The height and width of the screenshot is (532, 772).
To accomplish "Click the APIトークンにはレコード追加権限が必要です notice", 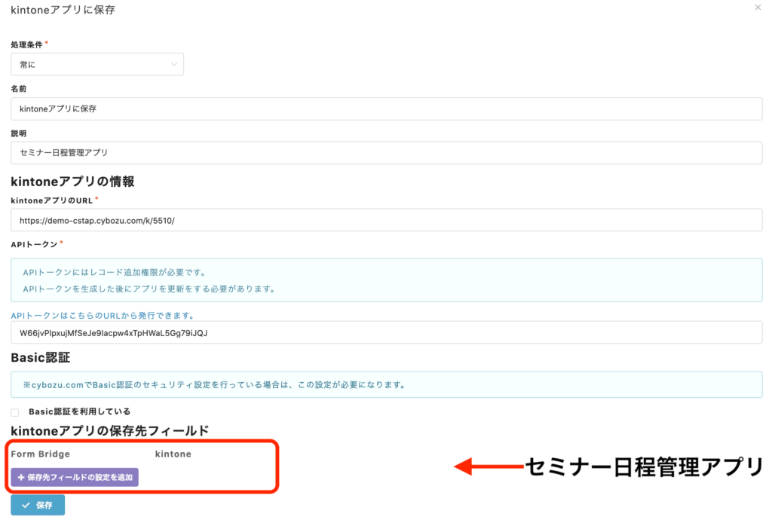I will tap(115, 272).
